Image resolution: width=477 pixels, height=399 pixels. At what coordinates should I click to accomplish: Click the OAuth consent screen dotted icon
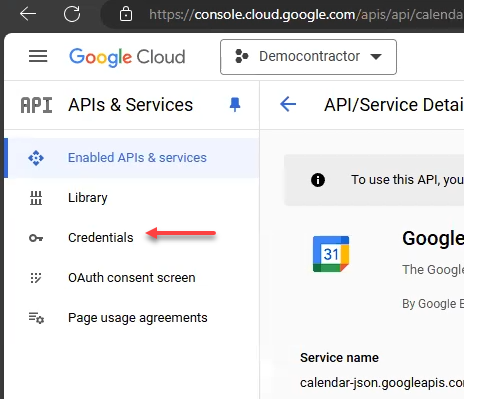[36, 278]
